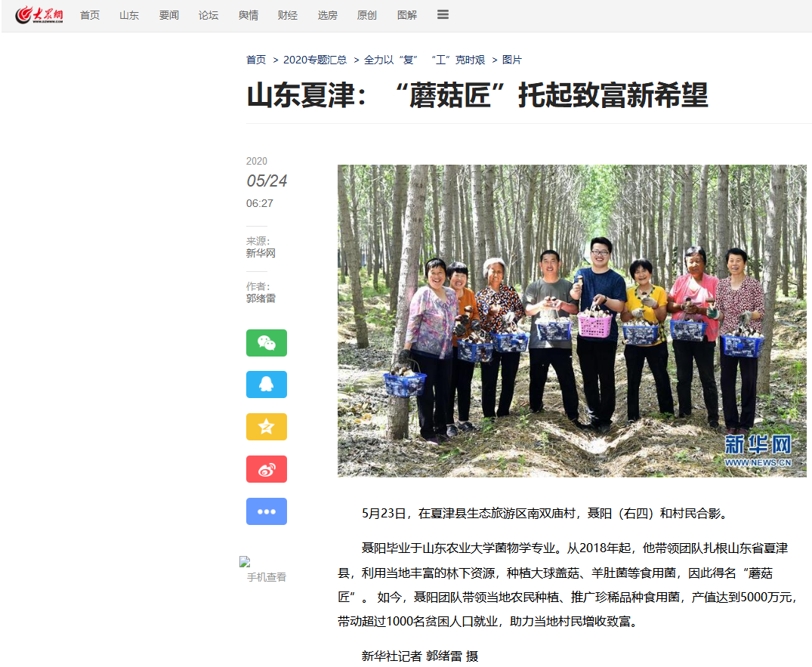This screenshot has width=812, height=667.
Task: Click the 2020专题汇总 breadcrumb link
Action: pos(315,60)
